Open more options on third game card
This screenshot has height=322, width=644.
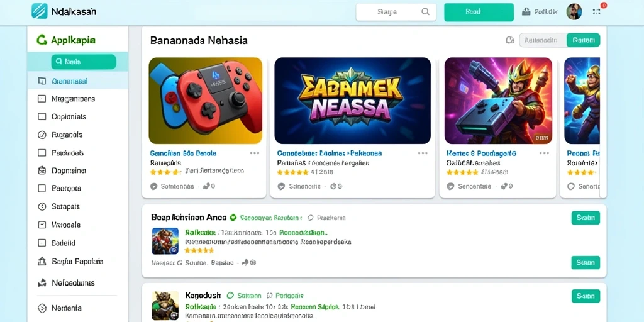tap(544, 153)
